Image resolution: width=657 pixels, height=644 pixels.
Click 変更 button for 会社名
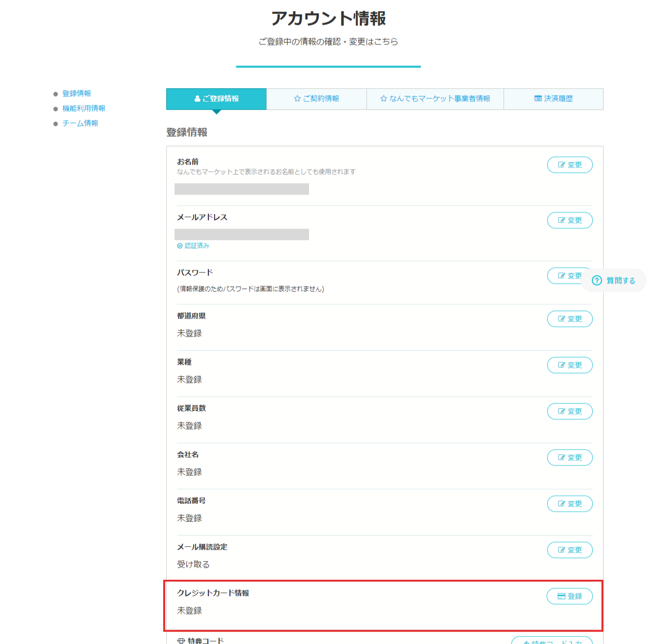point(570,458)
